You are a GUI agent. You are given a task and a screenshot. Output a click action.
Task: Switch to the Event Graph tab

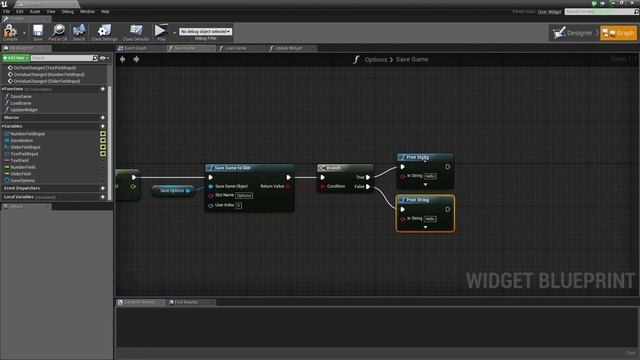136,48
